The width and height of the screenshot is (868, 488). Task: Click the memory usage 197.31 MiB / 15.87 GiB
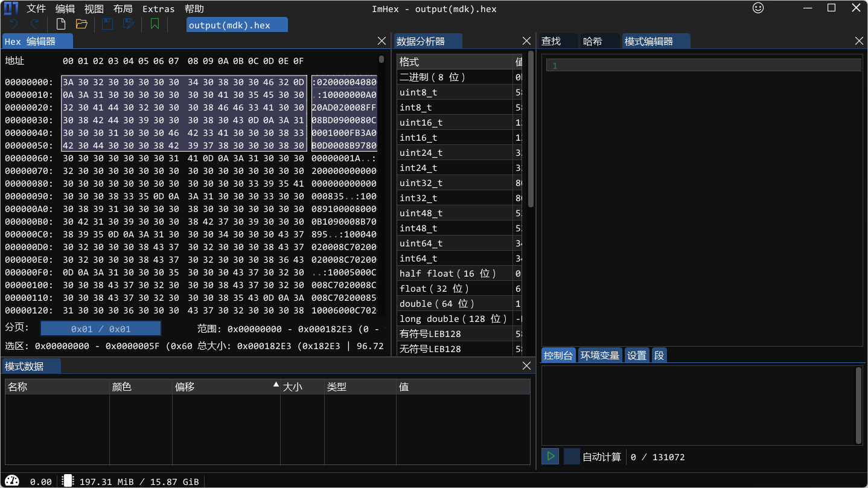click(139, 481)
